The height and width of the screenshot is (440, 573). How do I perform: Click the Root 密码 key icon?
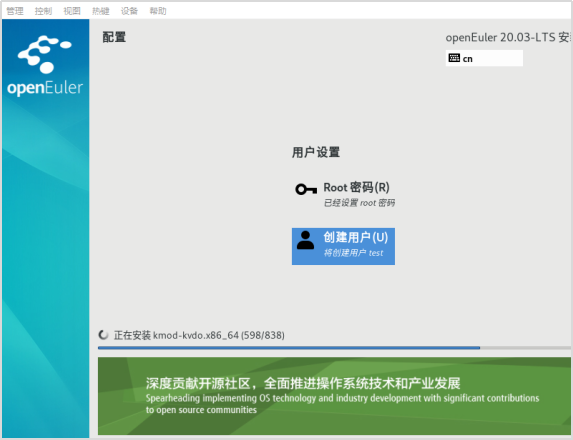click(x=306, y=189)
